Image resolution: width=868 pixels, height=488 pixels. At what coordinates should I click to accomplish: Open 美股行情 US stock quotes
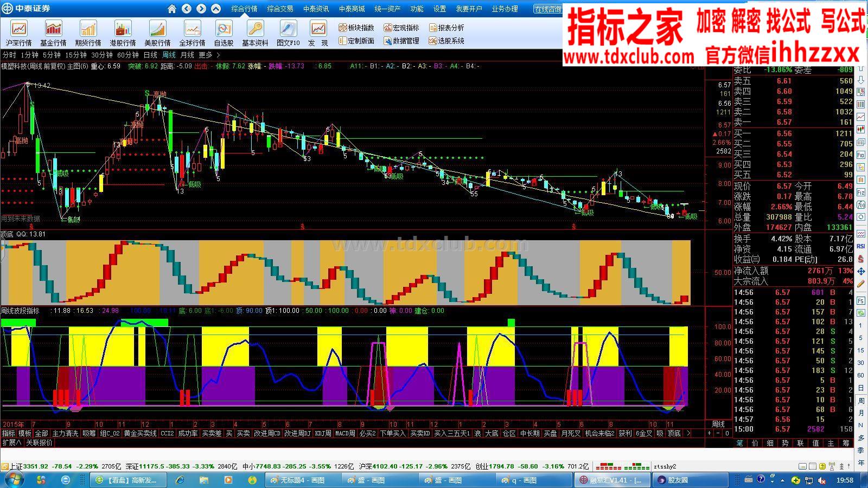pos(157,33)
